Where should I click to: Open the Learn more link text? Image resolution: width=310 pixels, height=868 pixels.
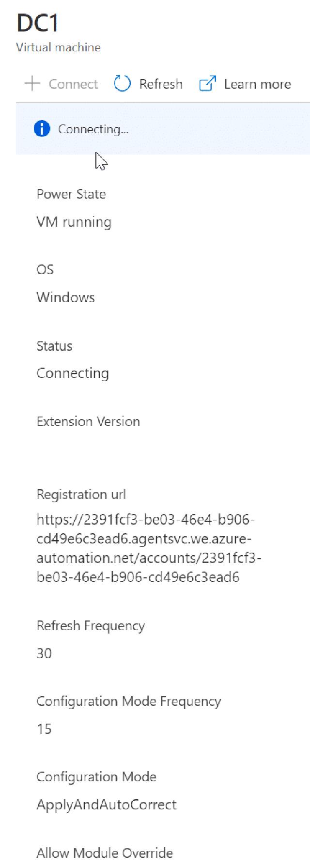coord(257,84)
